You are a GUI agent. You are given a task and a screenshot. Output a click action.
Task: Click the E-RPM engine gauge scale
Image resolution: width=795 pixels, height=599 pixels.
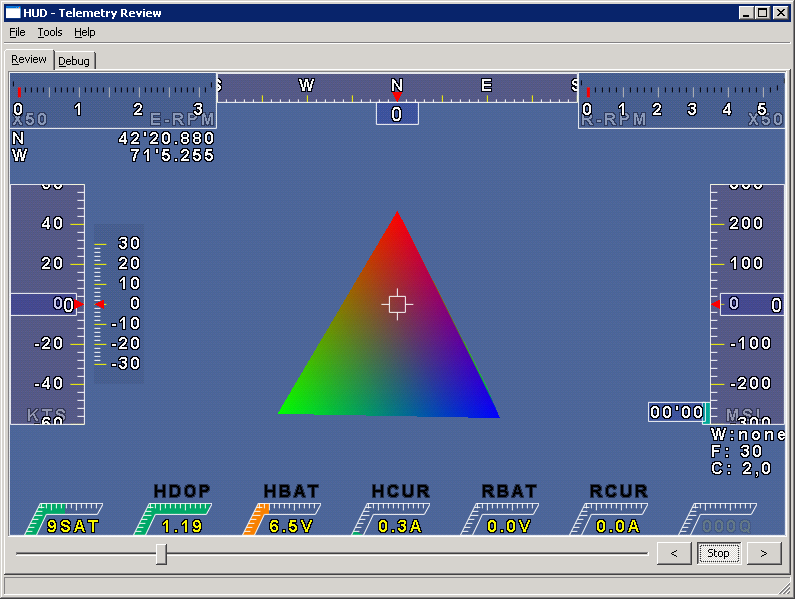click(x=113, y=100)
